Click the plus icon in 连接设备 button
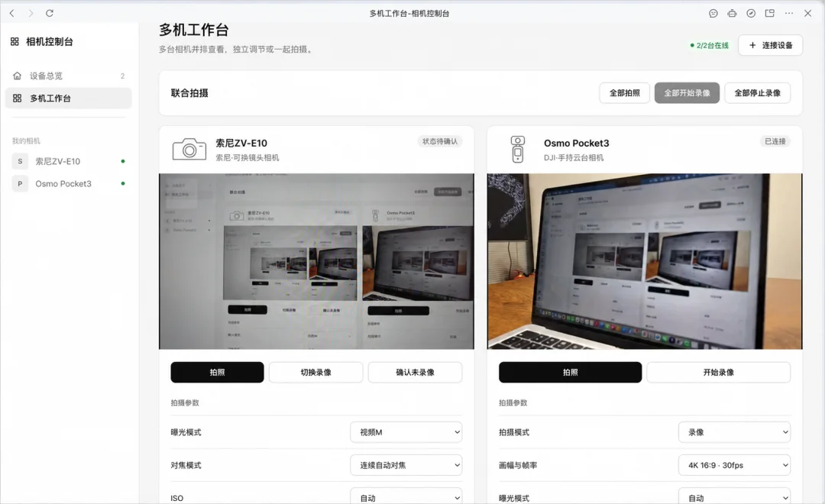 [x=752, y=45]
